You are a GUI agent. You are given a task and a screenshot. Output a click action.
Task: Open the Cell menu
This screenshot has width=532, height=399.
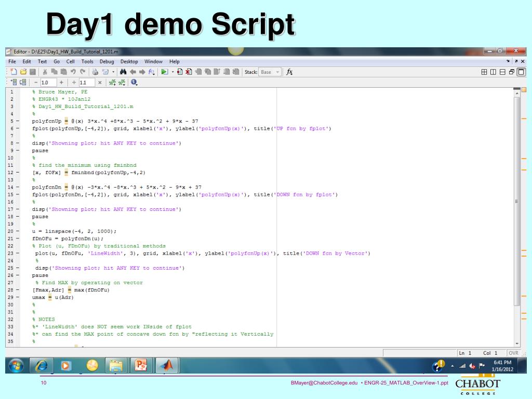70,61
